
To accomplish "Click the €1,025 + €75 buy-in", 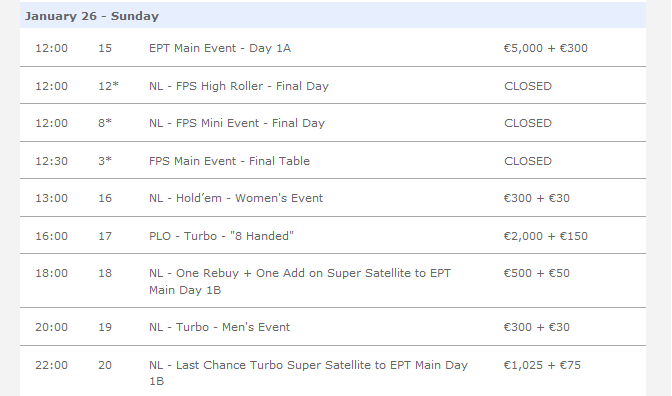I will pyautogui.click(x=542, y=365).
